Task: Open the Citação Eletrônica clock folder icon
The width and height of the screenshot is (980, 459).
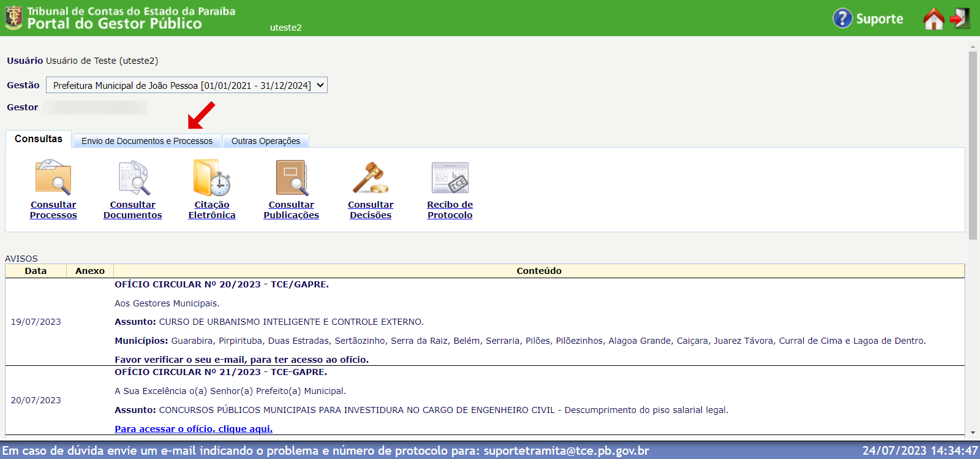Action: (x=212, y=178)
